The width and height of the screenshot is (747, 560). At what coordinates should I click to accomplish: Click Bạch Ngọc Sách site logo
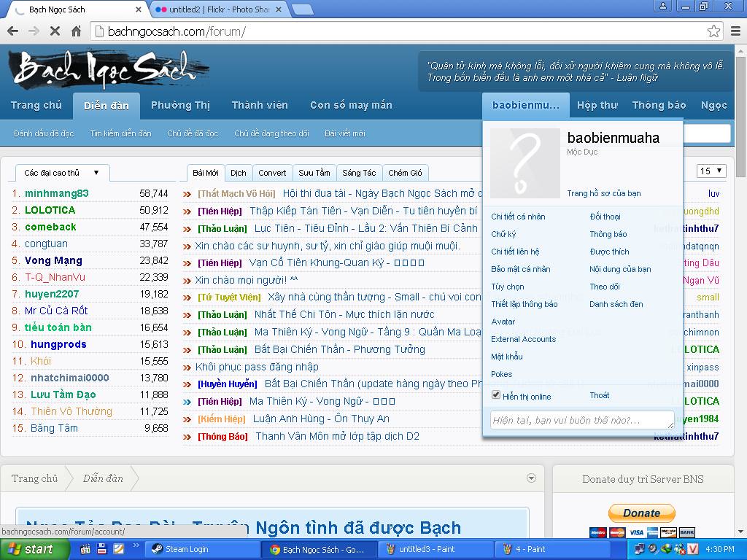(x=109, y=70)
